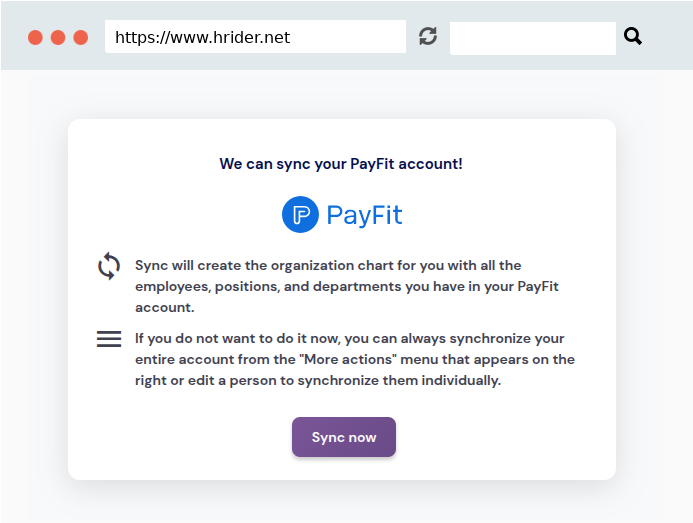
Task: Click the hamburger lines icon
Action: point(109,339)
